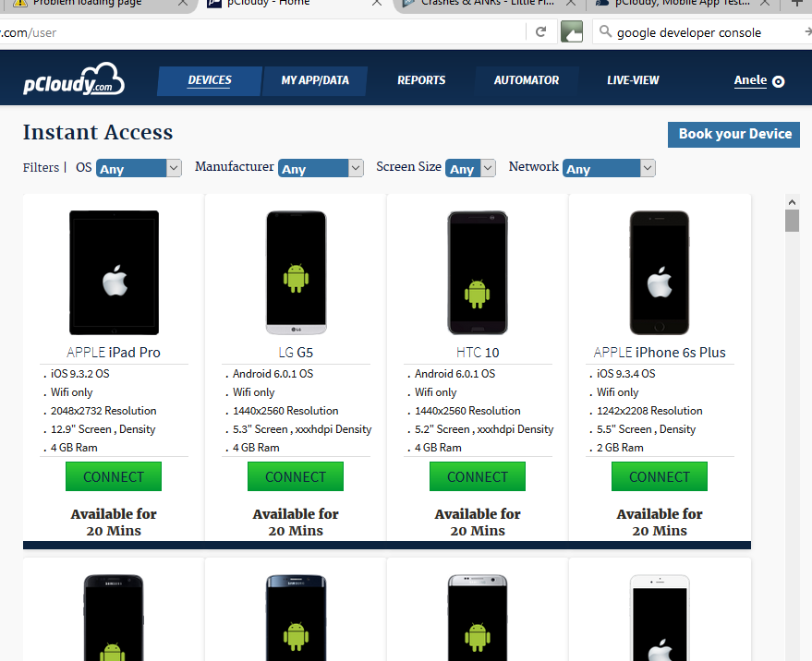The height and width of the screenshot is (661, 812).
Task: Click 'APPLE iPhone 6s Plus' device name
Action: 660,353
